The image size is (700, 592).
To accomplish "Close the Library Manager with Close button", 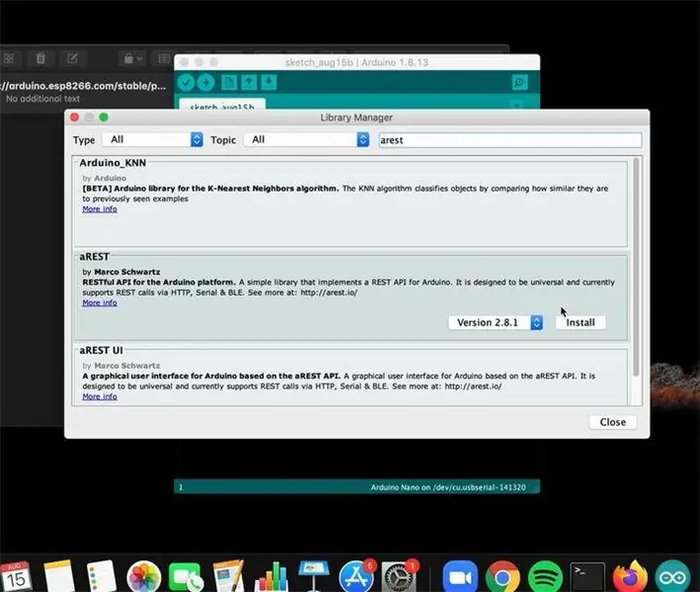I will click(612, 422).
